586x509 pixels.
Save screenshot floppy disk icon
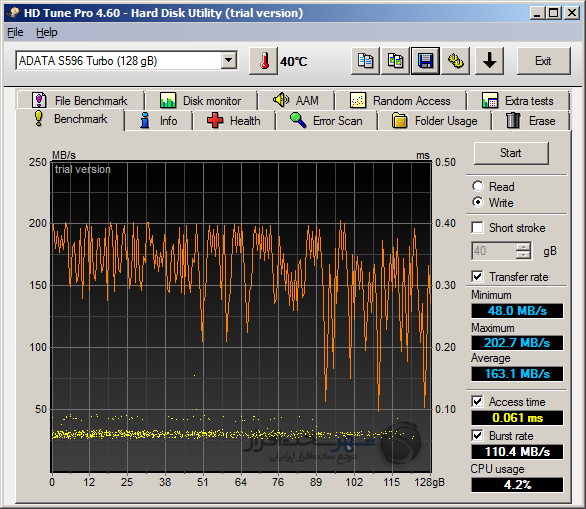point(425,61)
